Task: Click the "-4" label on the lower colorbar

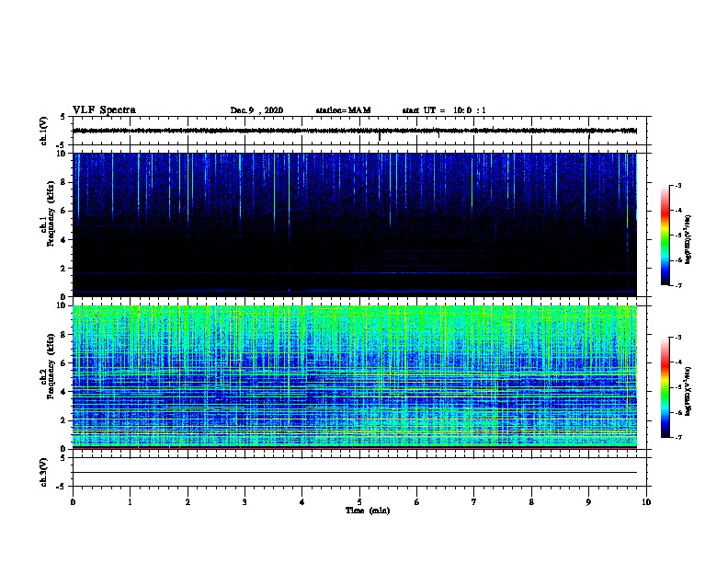Action: [678, 362]
